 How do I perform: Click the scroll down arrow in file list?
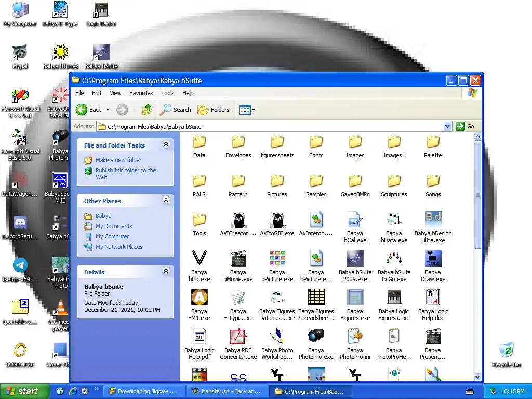(477, 377)
